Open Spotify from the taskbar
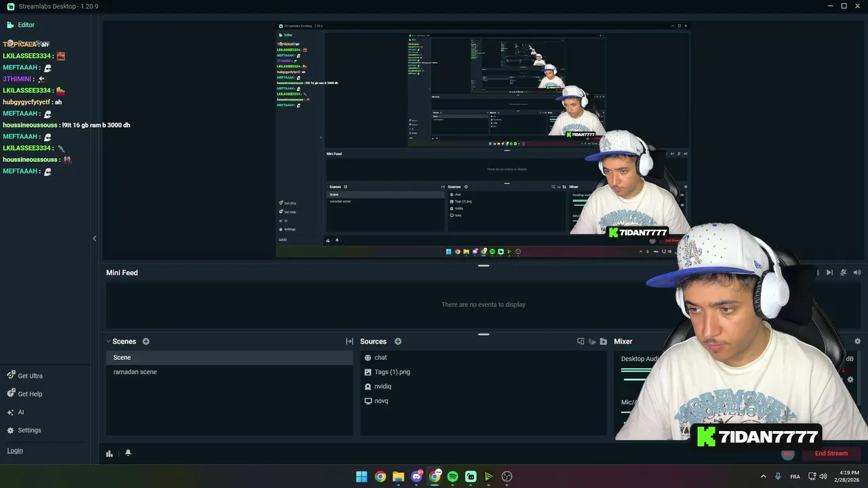The height and width of the screenshot is (488, 868). 453,476
